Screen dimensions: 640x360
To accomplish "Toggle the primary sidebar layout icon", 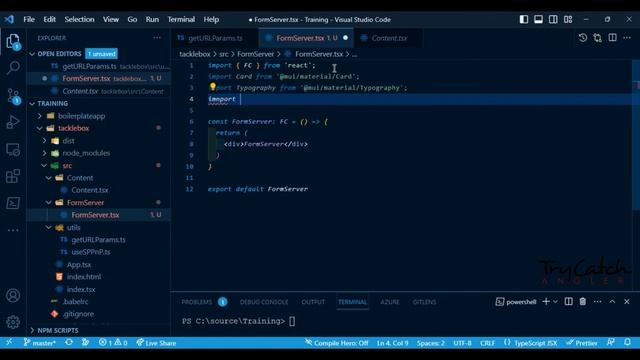I will click(524, 19).
